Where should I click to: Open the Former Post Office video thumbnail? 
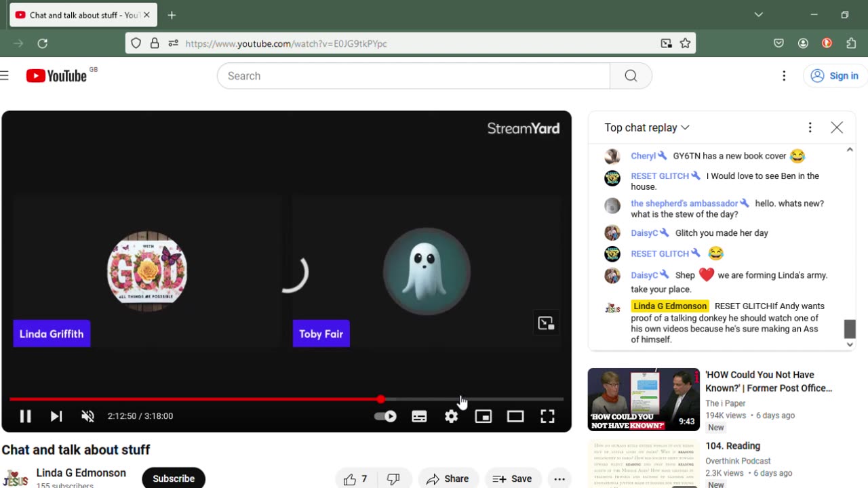click(x=644, y=399)
